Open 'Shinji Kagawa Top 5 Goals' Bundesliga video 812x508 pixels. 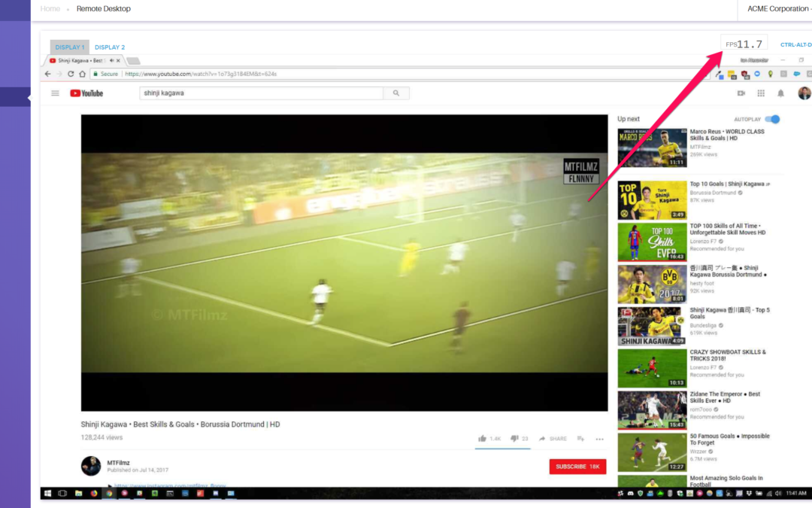tap(729, 313)
